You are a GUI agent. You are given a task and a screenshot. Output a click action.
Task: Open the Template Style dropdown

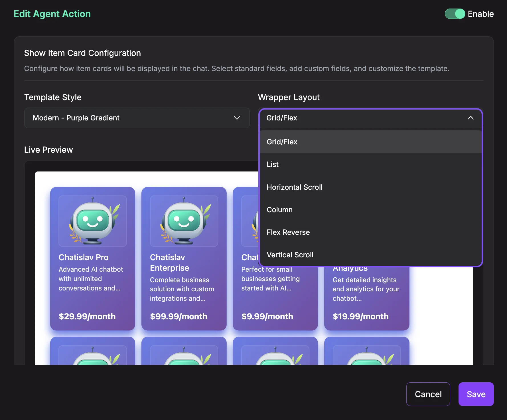tap(137, 118)
